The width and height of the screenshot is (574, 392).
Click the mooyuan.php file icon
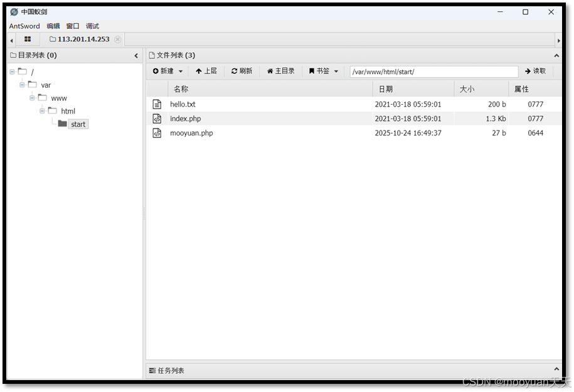coord(157,133)
